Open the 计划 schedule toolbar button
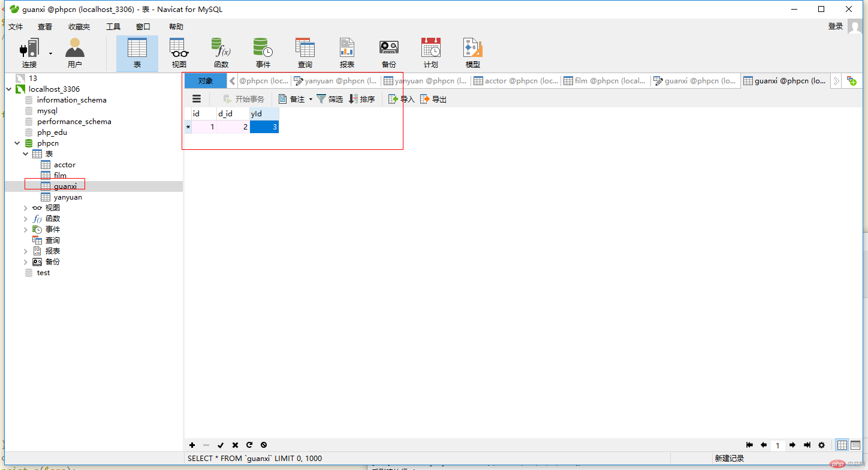Image resolution: width=868 pixels, height=470 pixels. (x=431, y=53)
